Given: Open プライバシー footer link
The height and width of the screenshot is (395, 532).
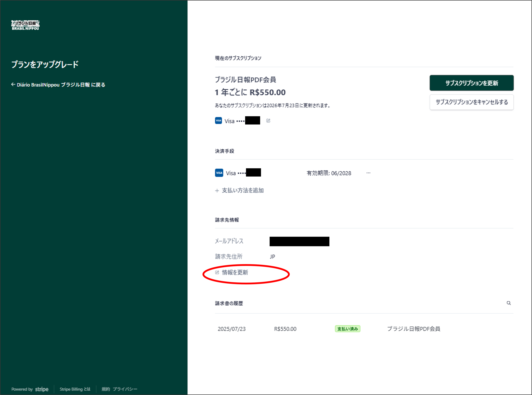Looking at the screenshot, I should tap(125, 389).
